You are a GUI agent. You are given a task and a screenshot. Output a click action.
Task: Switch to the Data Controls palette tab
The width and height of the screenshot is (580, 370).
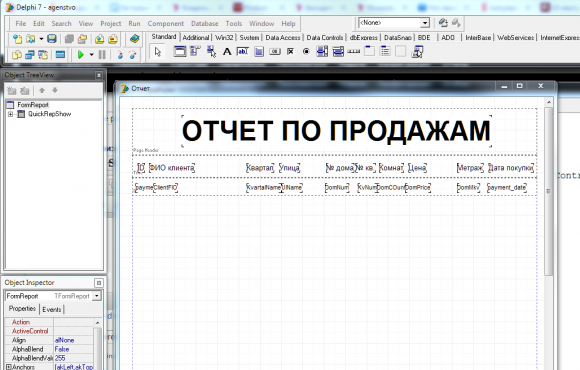[x=324, y=37]
